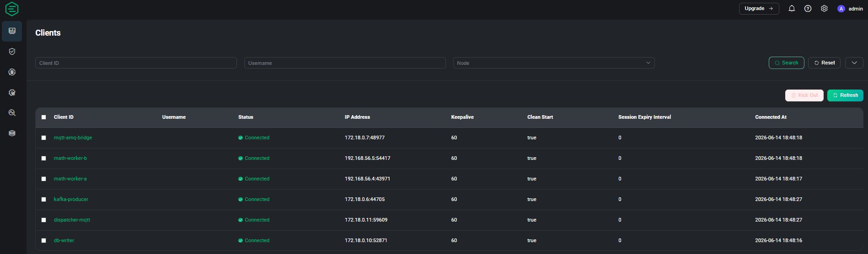Open the notifications bell icon
The image size is (868, 254).
click(x=792, y=9)
